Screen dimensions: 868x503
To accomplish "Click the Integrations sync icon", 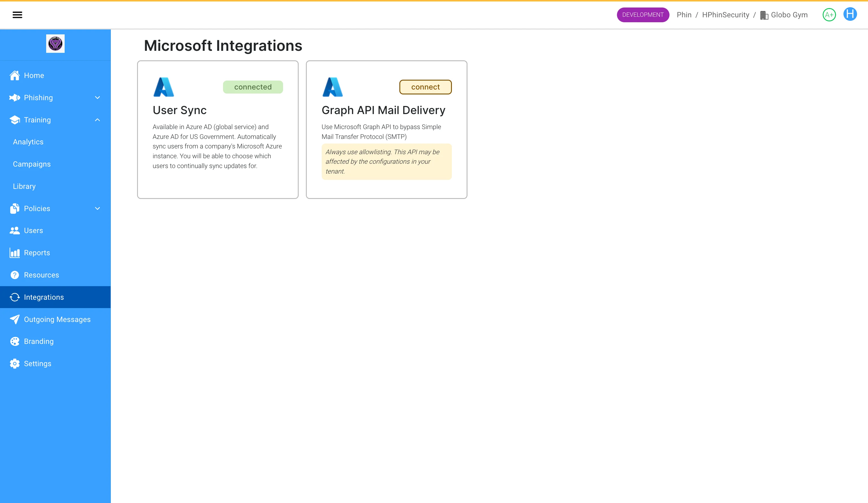I will coord(15,297).
